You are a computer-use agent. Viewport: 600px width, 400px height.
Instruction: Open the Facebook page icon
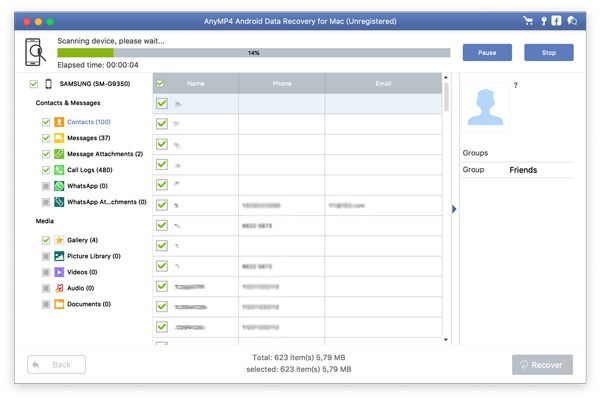pyautogui.click(x=556, y=20)
